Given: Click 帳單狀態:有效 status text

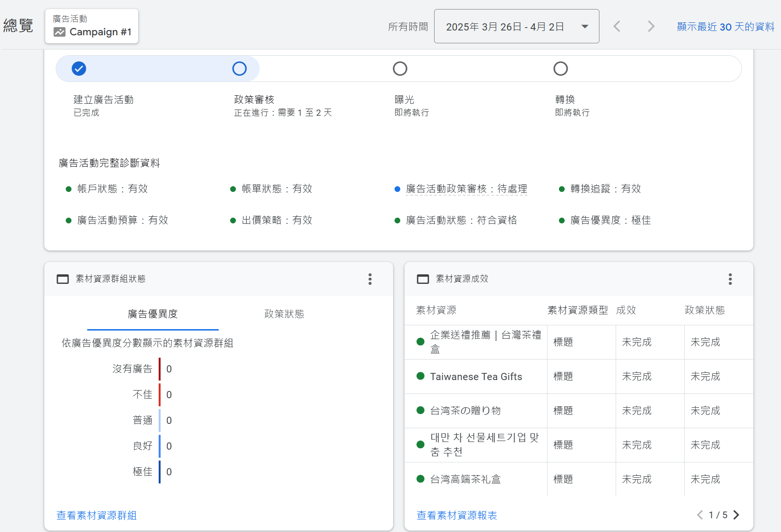Looking at the screenshot, I should (277, 189).
